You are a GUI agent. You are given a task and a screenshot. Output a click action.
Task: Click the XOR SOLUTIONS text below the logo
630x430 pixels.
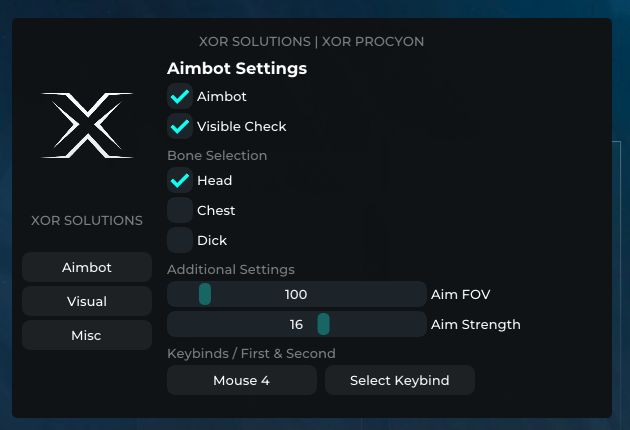tap(87, 220)
